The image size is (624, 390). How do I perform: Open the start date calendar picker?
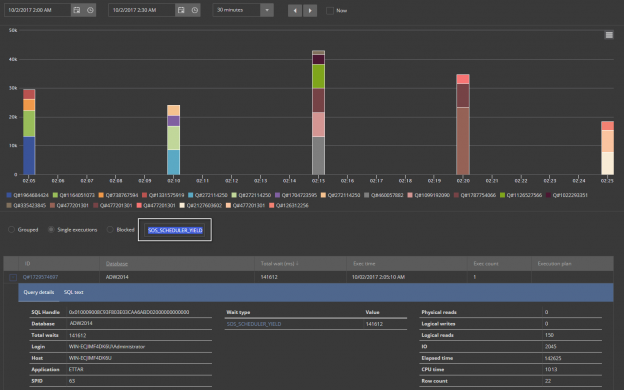tap(77, 10)
